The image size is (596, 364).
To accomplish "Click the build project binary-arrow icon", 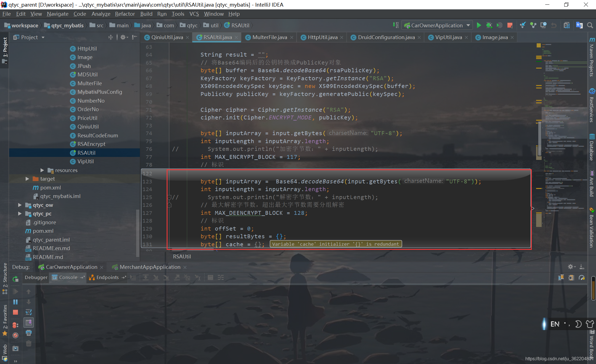I will point(396,25).
